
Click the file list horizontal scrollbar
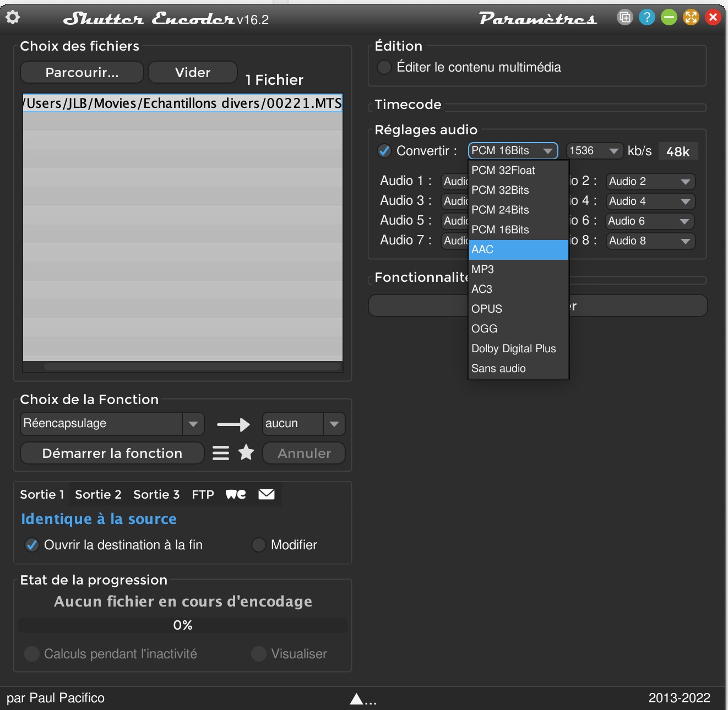pos(192,367)
